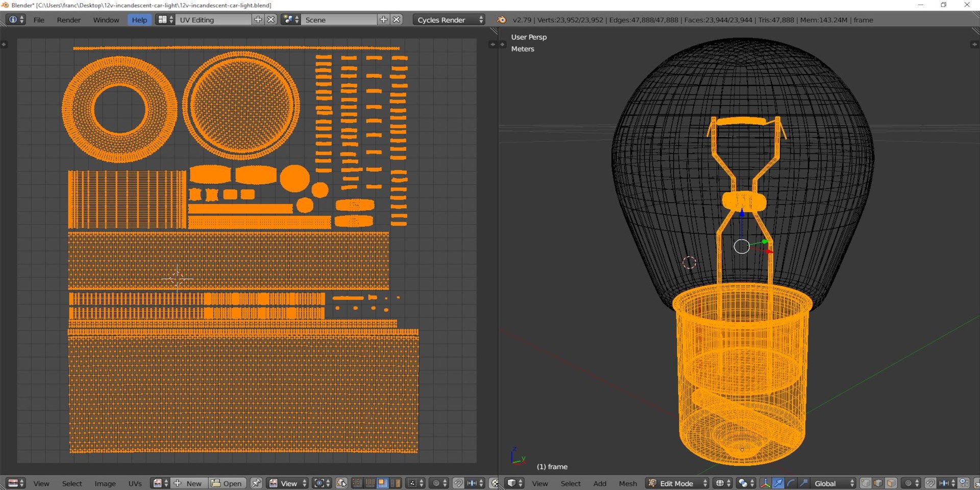Open the Render menu
The height and width of the screenshot is (490, 980).
(68, 20)
